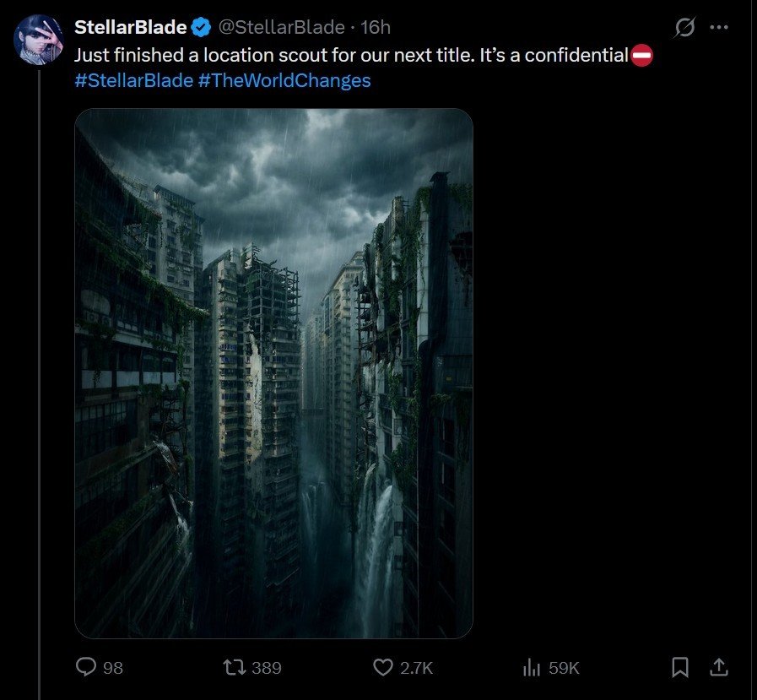The image size is (757, 700).
Task: Click the 389 reposts count
Action: [267, 668]
